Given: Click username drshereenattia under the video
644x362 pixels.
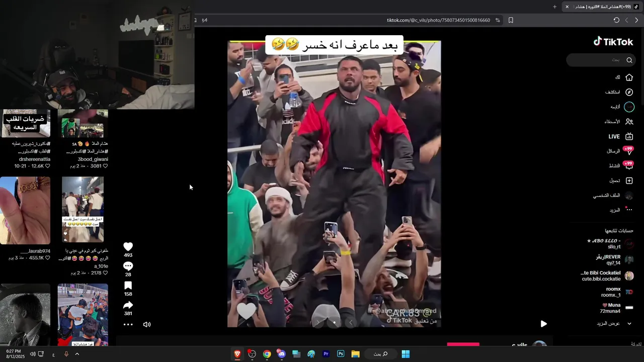Looking at the screenshot, I should tap(35, 159).
